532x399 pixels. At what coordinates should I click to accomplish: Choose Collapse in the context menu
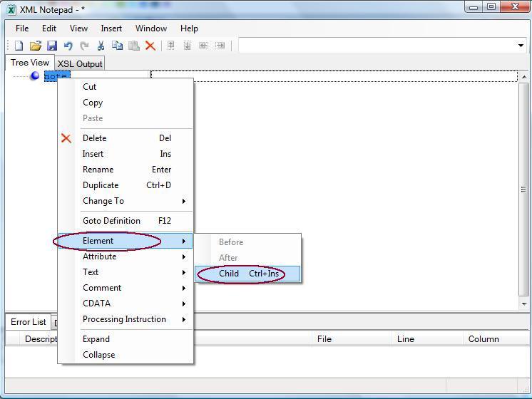pos(126,355)
